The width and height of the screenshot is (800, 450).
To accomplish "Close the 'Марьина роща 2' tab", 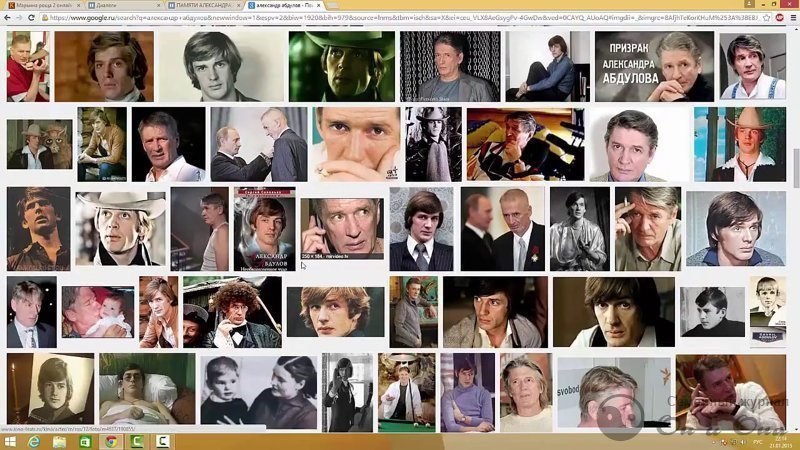I will pyautogui.click(x=79, y=5).
